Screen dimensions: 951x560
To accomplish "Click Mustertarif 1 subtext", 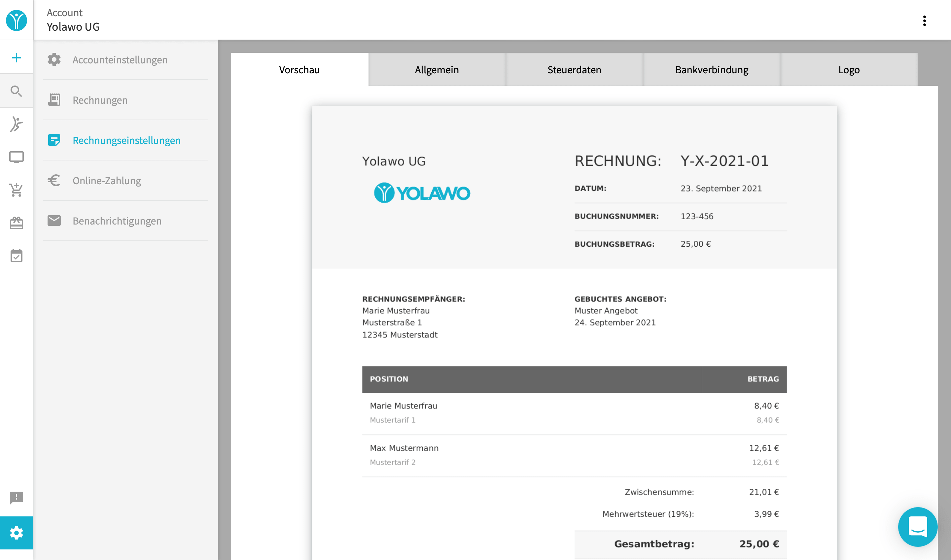I will click(393, 420).
